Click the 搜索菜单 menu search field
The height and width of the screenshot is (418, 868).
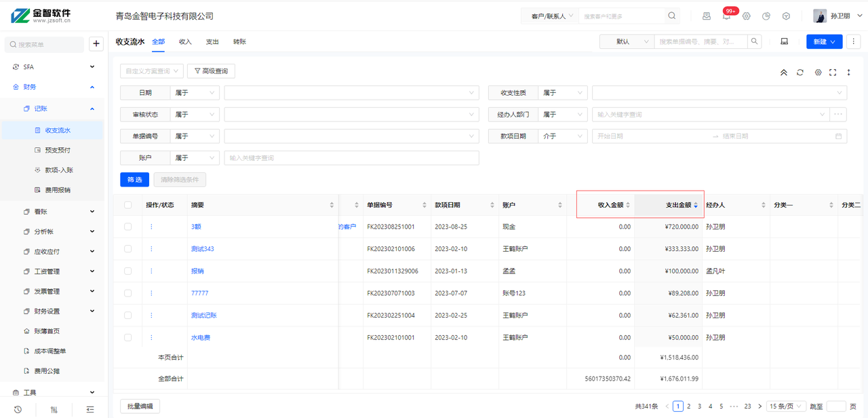click(x=45, y=44)
